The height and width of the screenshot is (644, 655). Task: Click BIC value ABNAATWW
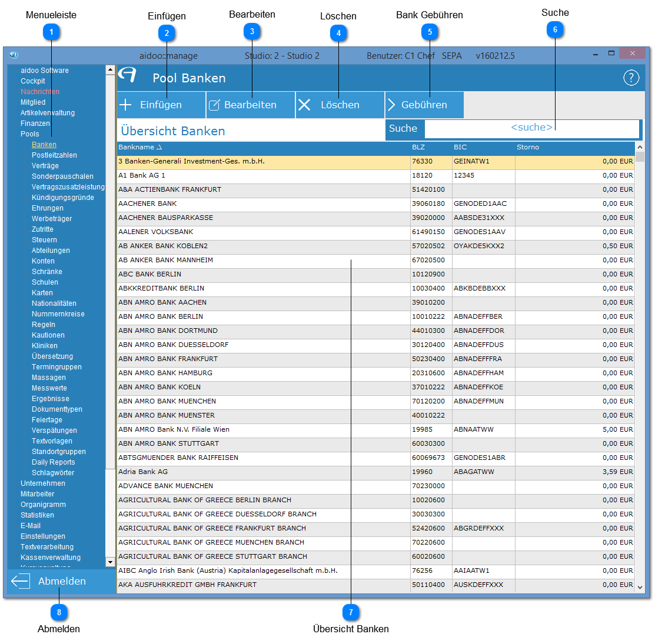473,429
